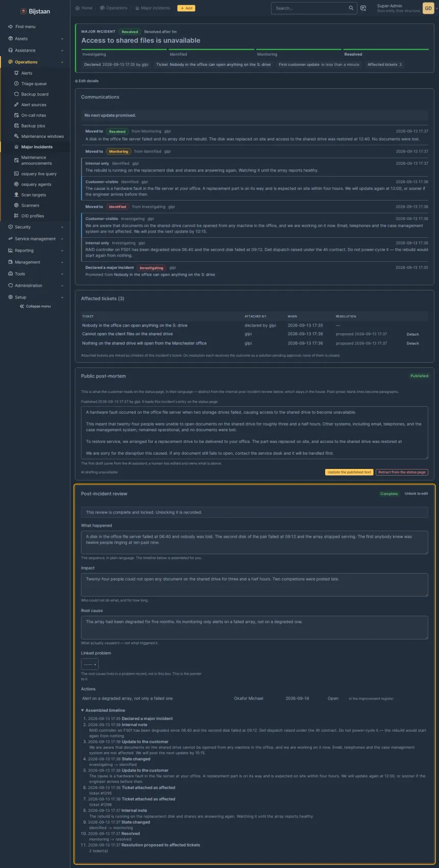Click the OID profiles list icon
Viewport: 439px width, 868px height.
16,216
